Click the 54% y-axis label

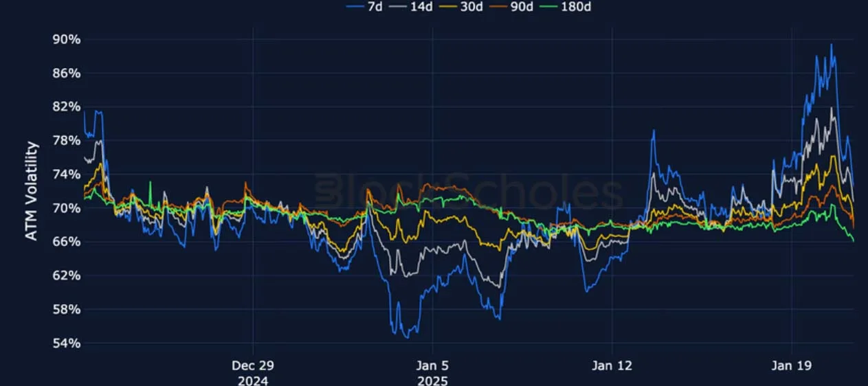(x=67, y=343)
